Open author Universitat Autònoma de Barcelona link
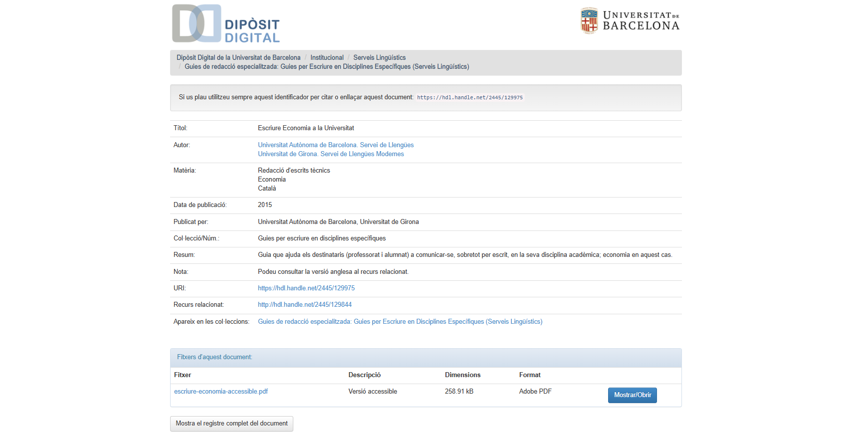 (x=336, y=145)
